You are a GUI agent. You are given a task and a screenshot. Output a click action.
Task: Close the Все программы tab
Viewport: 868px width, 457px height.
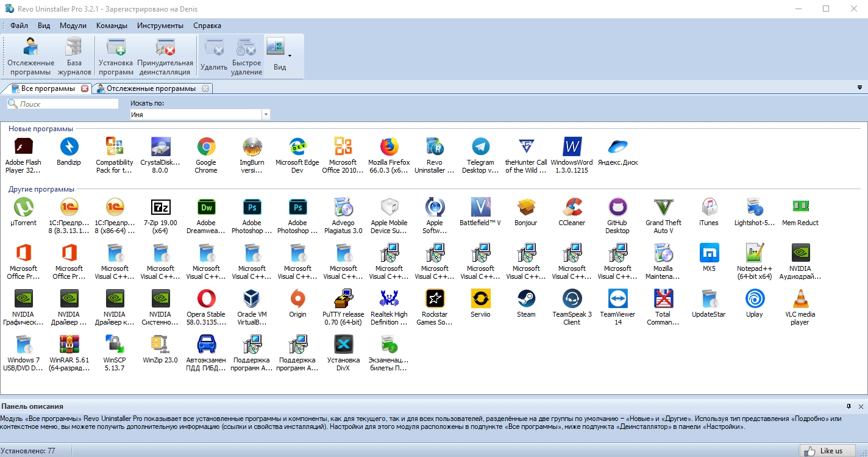[85, 88]
